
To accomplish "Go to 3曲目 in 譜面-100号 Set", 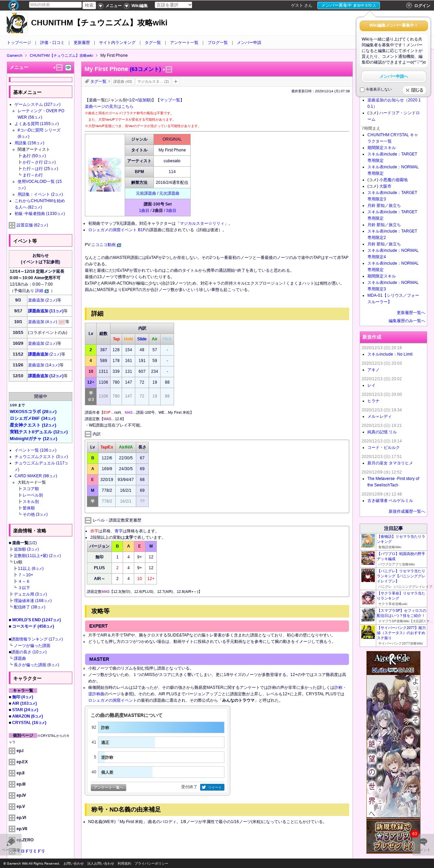I will coord(171,211).
